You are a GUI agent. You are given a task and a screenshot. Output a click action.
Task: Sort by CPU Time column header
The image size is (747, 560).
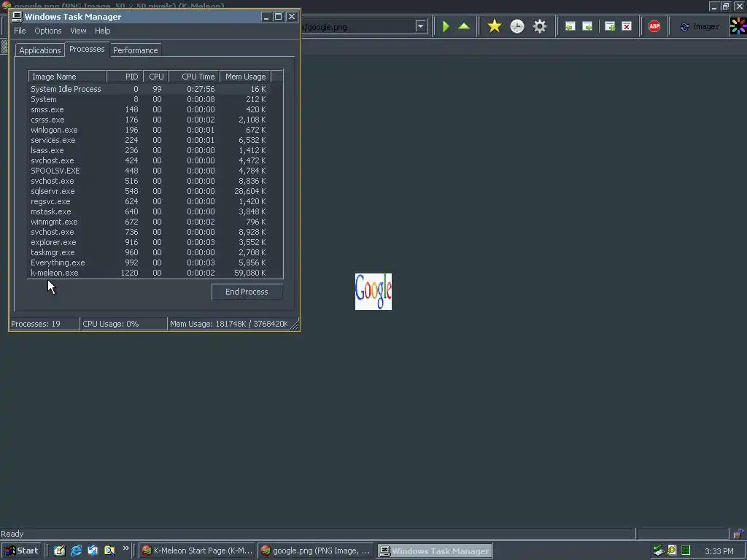tap(194, 77)
